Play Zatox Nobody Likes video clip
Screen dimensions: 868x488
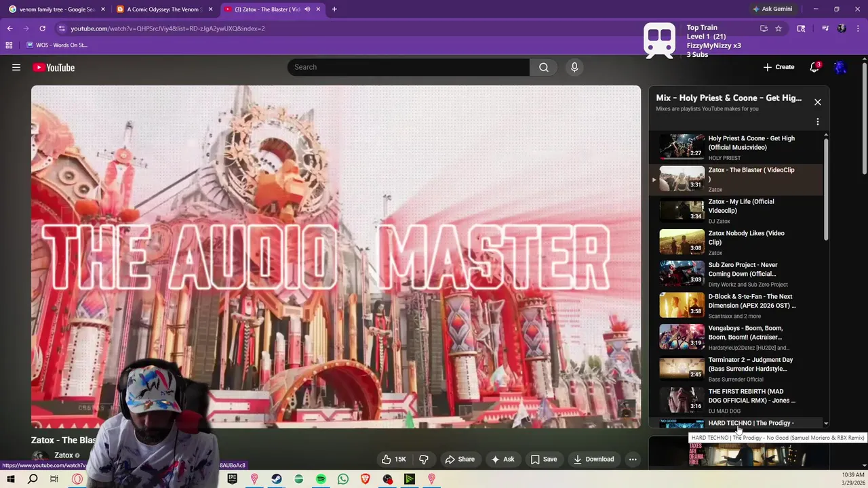tap(736, 242)
